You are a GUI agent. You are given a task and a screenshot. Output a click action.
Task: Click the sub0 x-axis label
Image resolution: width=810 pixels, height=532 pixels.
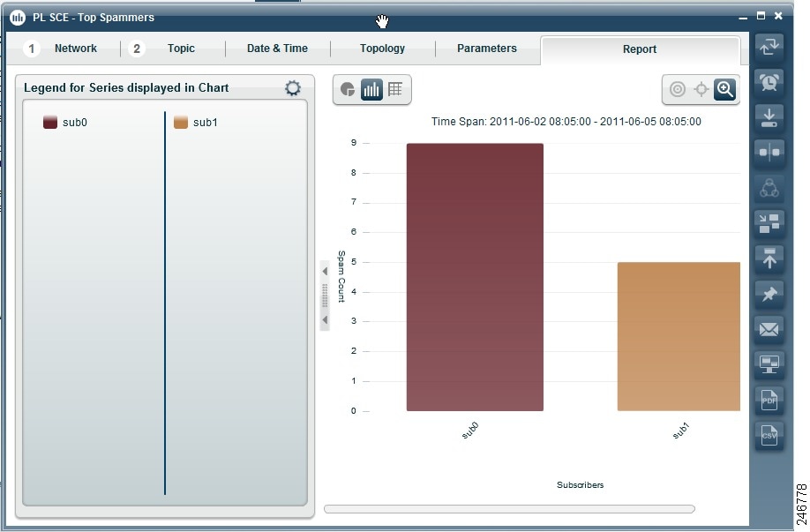coord(470,431)
